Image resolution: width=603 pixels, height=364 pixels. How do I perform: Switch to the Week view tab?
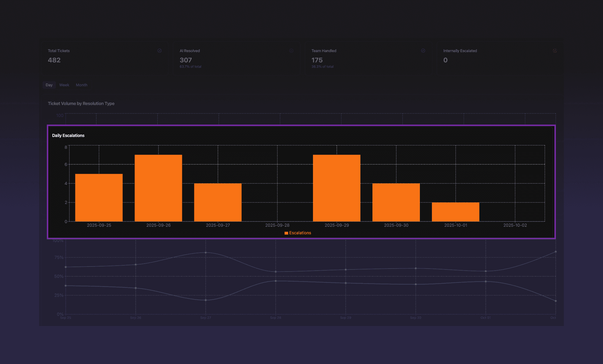pyautogui.click(x=64, y=85)
